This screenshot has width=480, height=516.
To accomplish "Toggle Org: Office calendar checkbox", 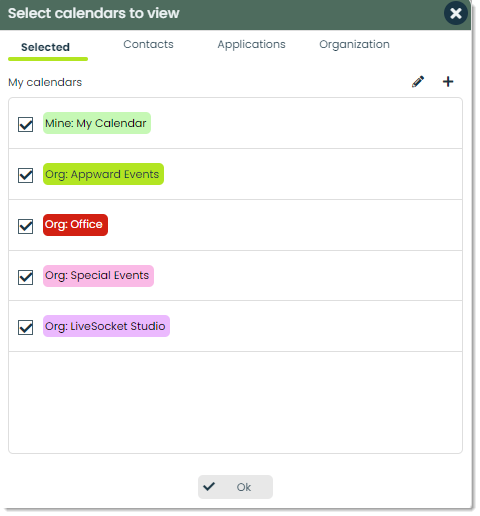I will 25,226.
